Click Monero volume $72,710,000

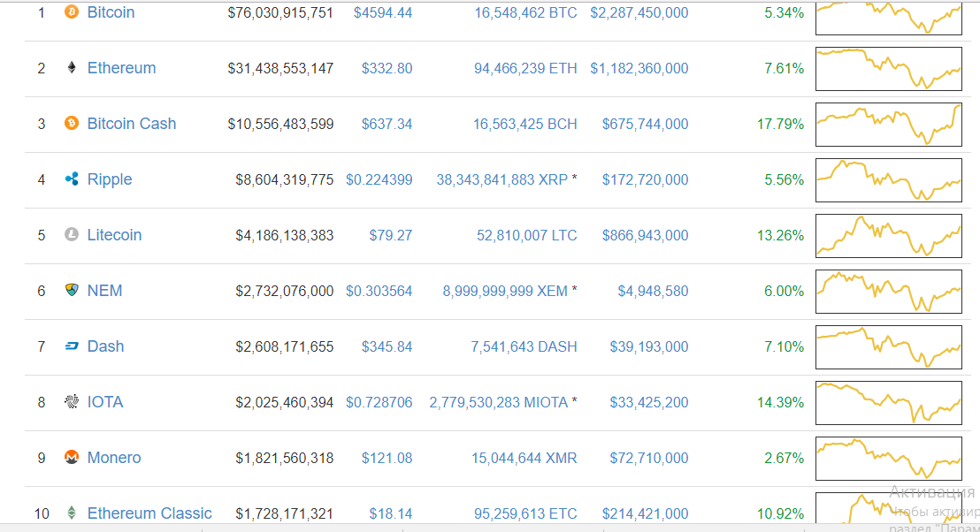click(x=648, y=458)
